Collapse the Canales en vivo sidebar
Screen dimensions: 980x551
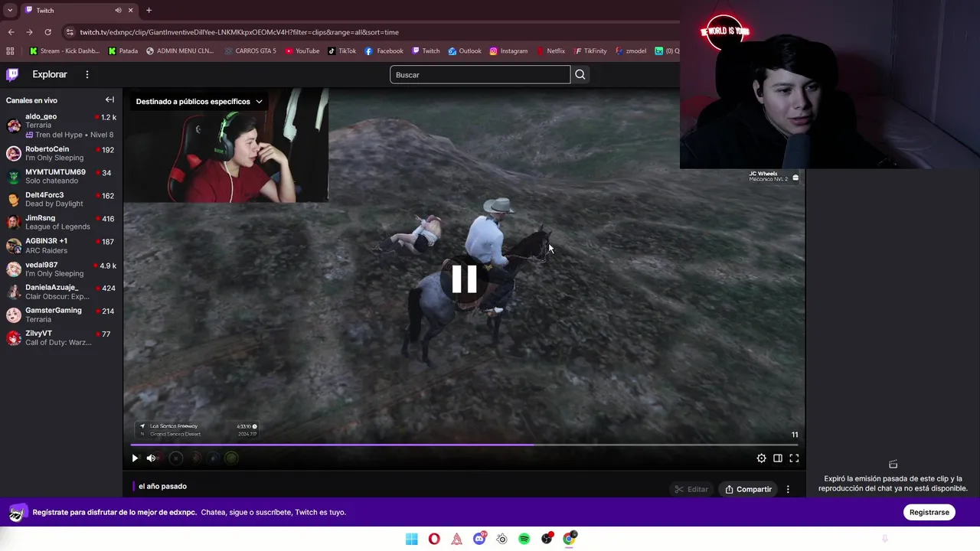click(x=109, y=99)
